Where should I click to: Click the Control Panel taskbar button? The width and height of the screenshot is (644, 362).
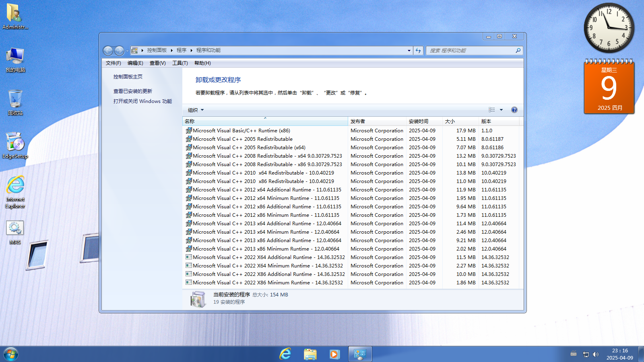[360, 354]
